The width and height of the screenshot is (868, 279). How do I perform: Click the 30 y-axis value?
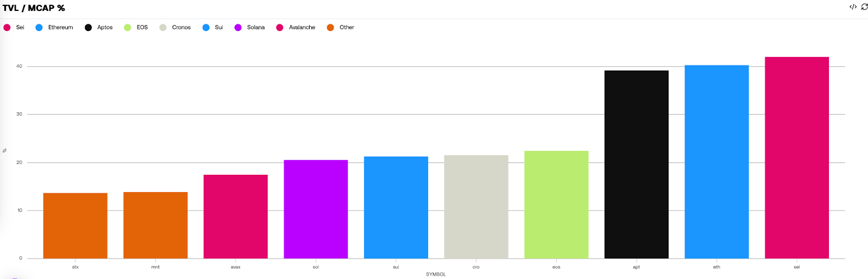pos(20,114)
